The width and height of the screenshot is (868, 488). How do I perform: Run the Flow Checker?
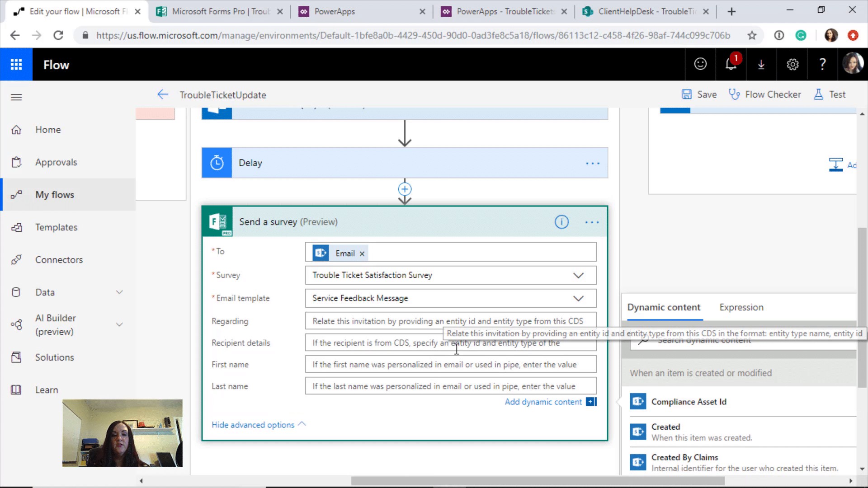tap(764, 94)
